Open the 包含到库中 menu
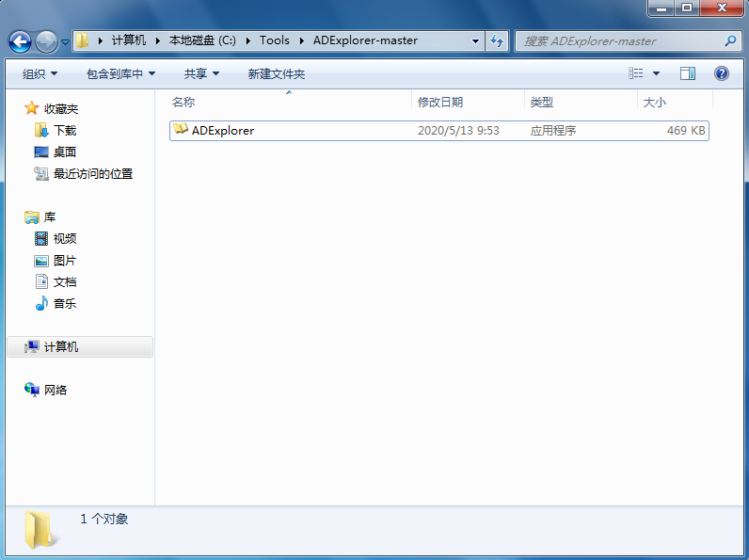Image resolution: width=749 pixels, height=560 pixels. coord(120,74)
